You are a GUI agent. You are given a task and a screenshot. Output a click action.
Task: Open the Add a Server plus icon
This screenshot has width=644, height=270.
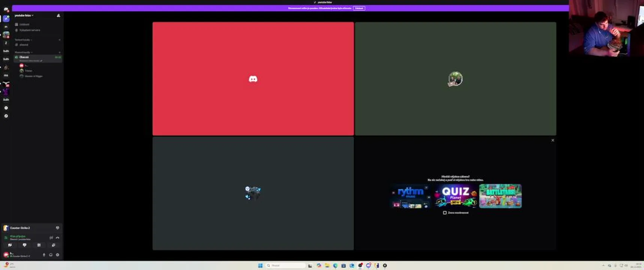click(x=6, y=108)
